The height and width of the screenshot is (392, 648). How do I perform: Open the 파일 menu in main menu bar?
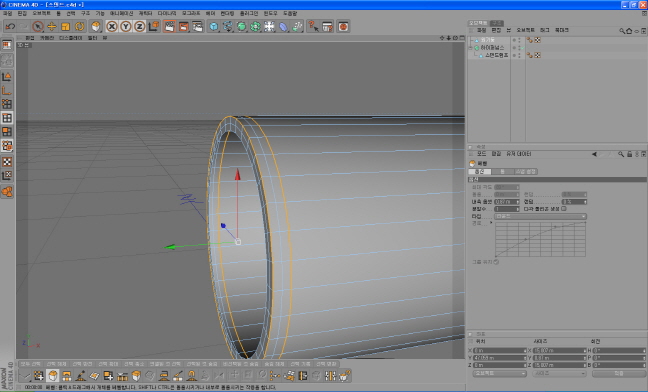click(x=7, y=14)
